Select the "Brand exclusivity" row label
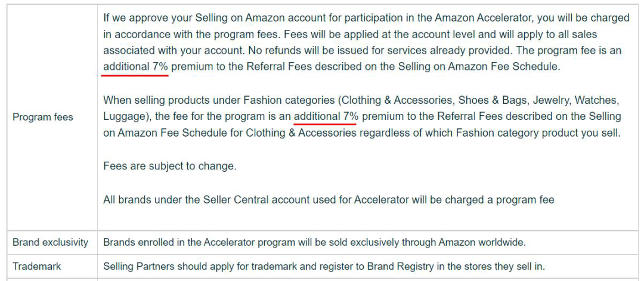Image resolution: width=644 pixels, height=281 pixels. (x=51, y=242)
